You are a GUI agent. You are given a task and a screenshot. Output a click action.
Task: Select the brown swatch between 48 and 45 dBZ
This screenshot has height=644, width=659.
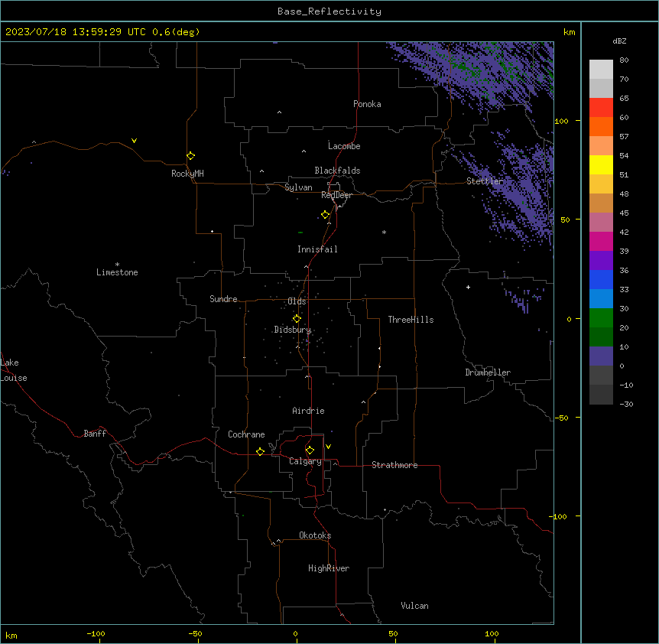601,203
